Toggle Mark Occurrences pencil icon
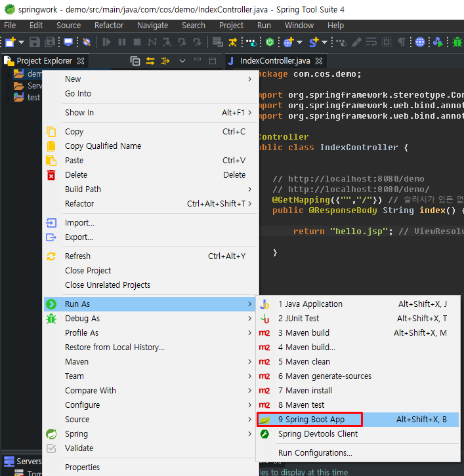 tap(356, 42)
